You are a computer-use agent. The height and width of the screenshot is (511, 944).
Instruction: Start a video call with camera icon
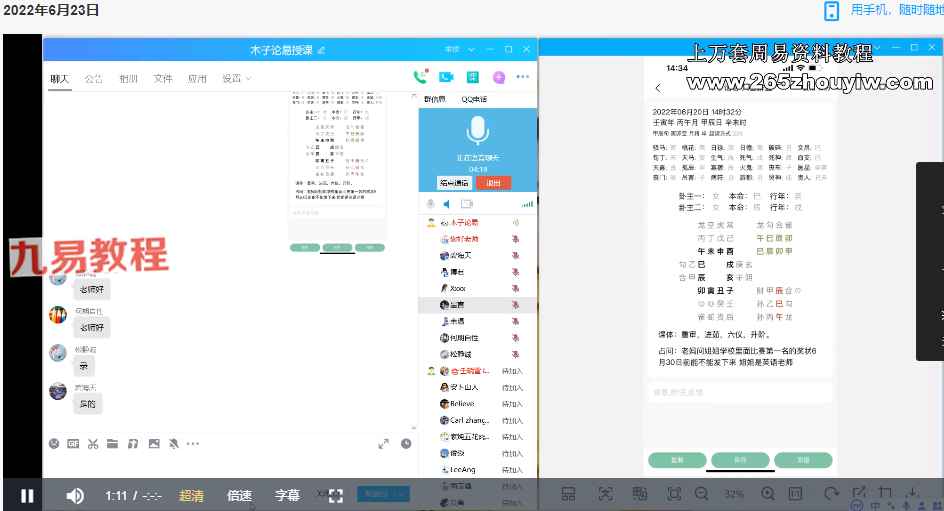click(446, 77)
